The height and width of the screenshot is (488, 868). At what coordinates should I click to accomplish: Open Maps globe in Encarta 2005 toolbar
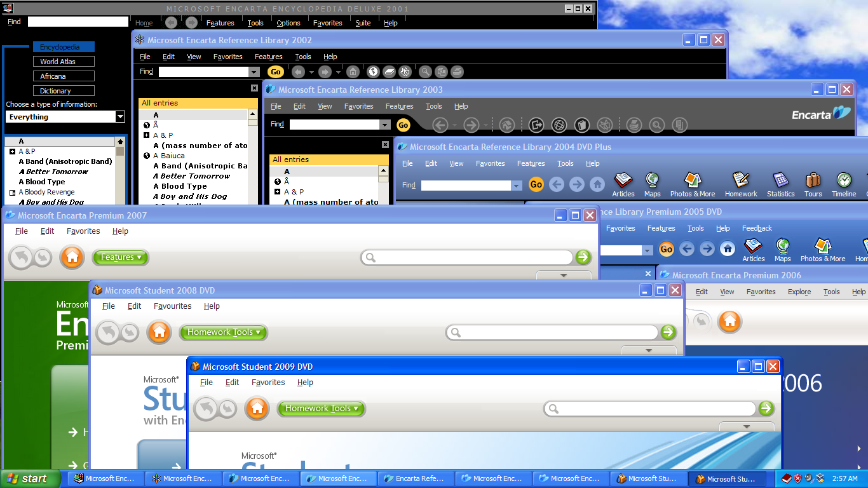tap(783, 250)
